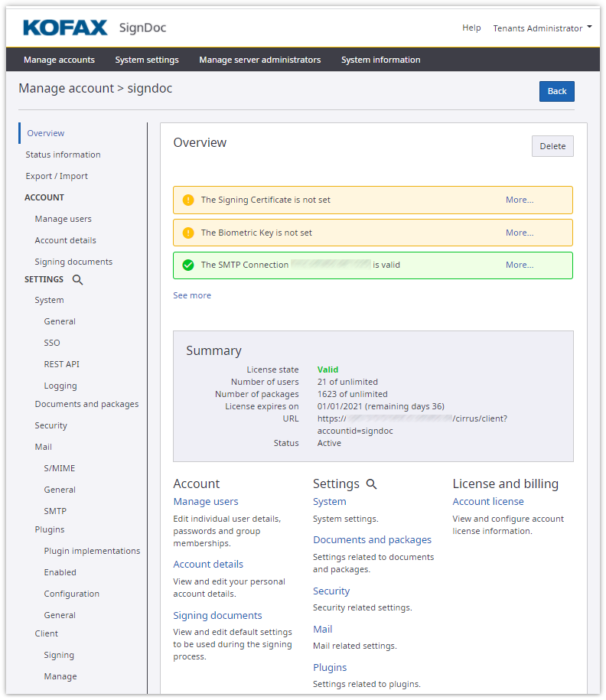This screenshot has height=700, width=606.
Task: Click the green SMTP Connection checkmark icon
Action: pyautogui.click(x=188, y=265)
